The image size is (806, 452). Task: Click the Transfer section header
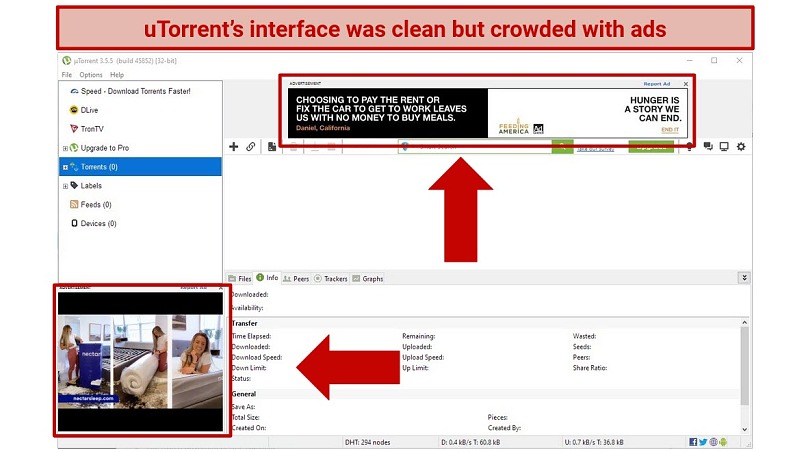point(245,323)
